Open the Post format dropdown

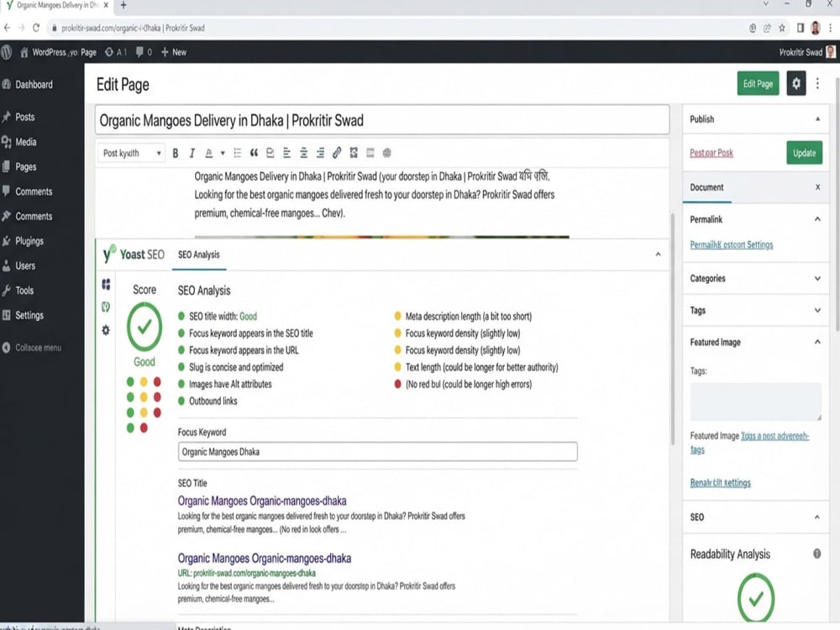132,153
